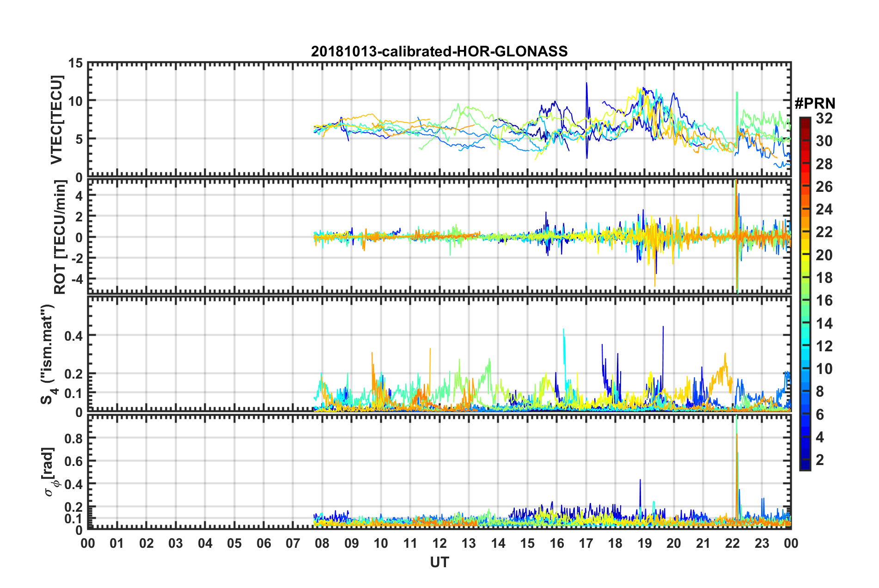Click x-axis tick label 08
The width and height of the screenshot is (879, 588).
pyautogui.click(x=322, y=543)
